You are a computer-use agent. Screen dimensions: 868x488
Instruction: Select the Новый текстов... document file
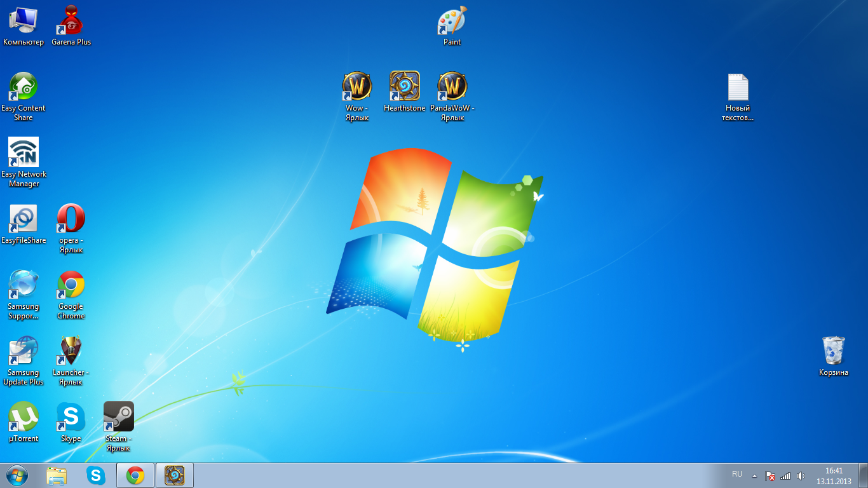(x=738, y=97)
